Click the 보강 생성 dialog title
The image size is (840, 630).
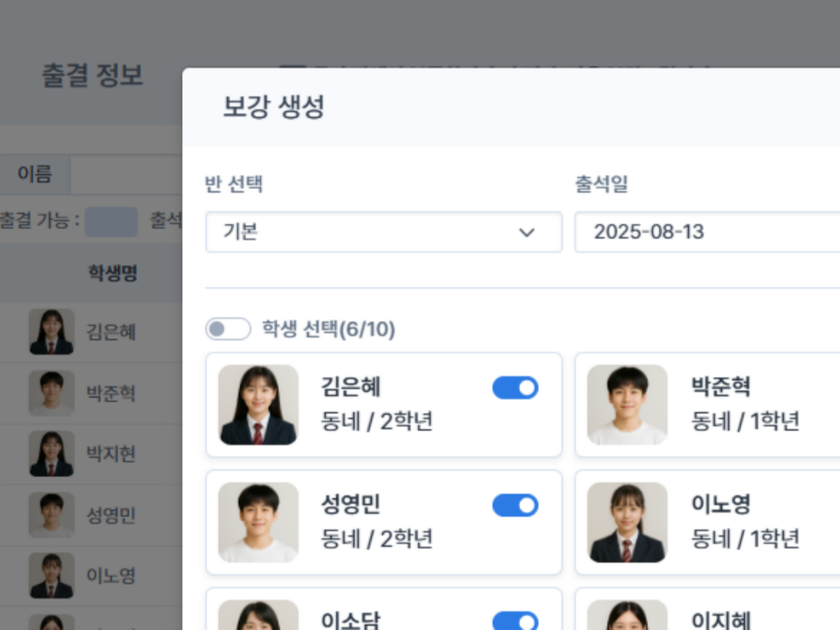point(273,107)
